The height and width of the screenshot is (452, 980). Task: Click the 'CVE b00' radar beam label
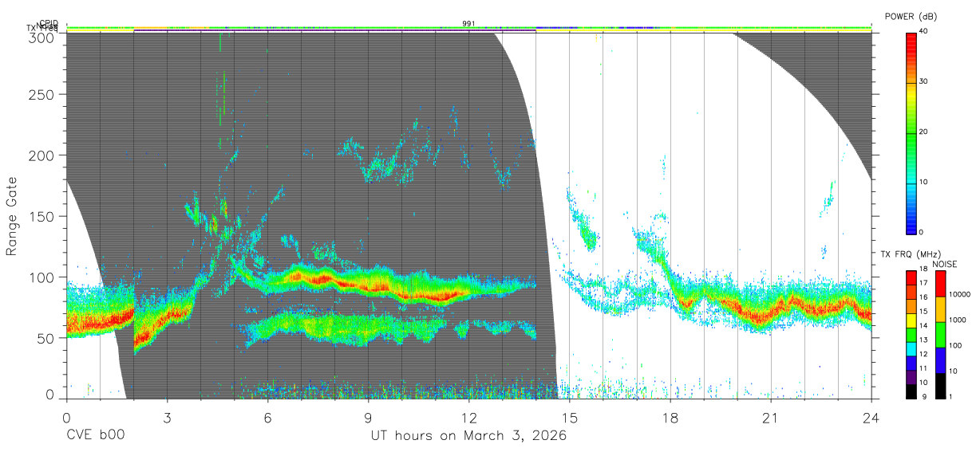click(95, 436)
